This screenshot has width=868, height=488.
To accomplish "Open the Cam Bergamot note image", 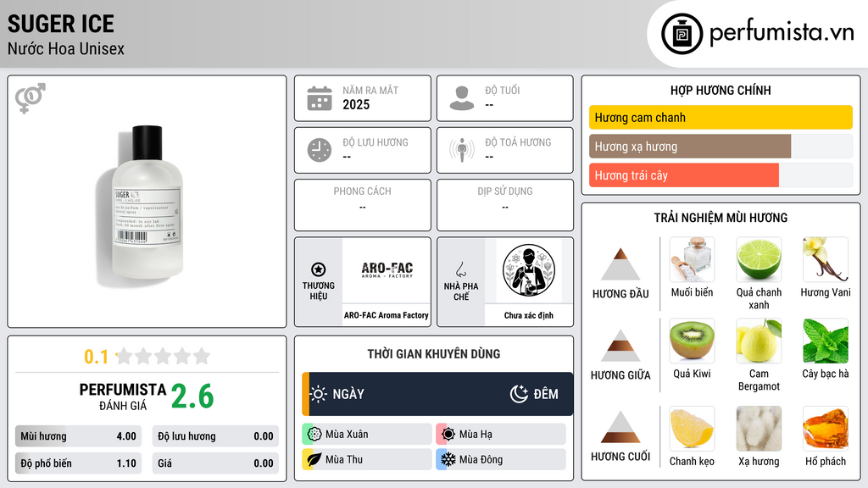I will pos(759,341).
